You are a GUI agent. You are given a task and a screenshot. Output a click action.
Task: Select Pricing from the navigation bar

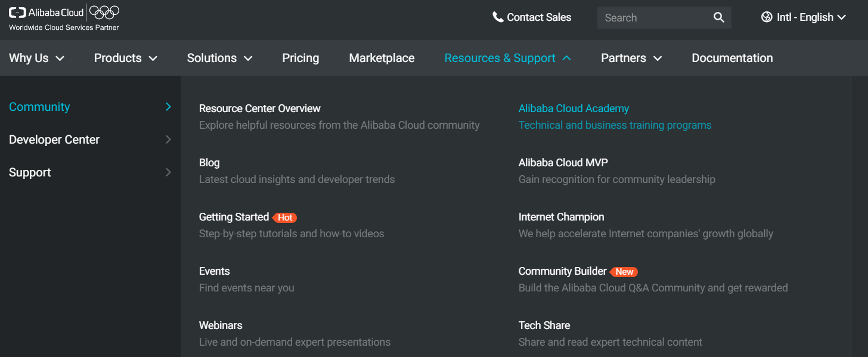pos(300,58)
